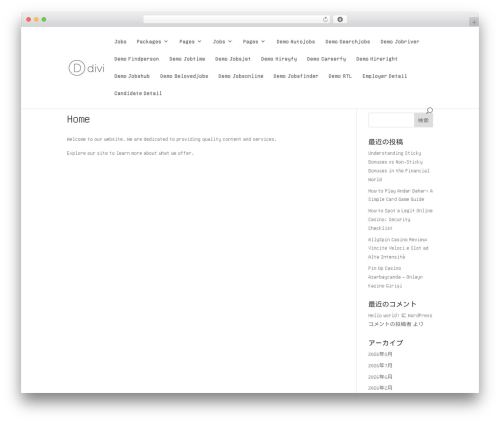500x423 pixels.
Task: Open the second archive month link
Action: pyautogui.click(x=380, y=365)
